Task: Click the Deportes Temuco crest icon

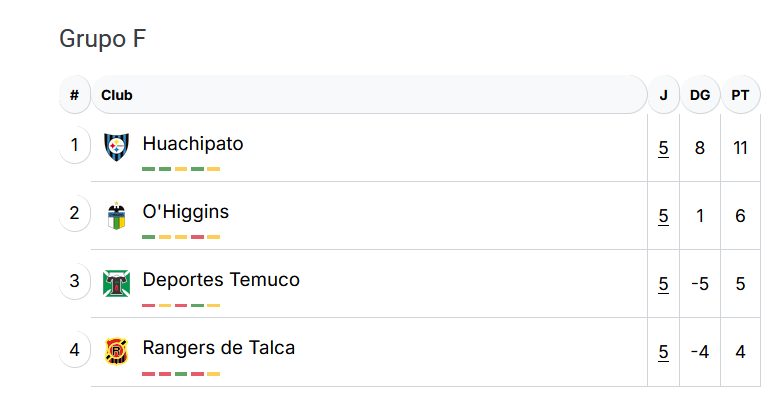Action: click(116, 283)
